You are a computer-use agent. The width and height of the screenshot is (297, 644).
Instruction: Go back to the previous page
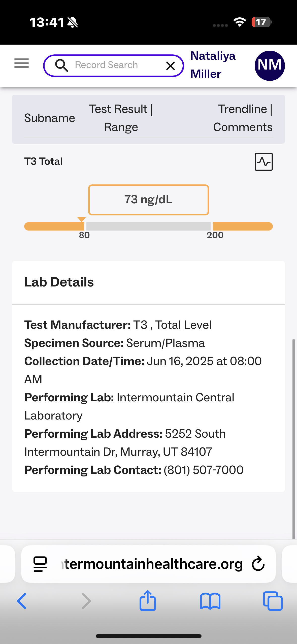(22, 601)
